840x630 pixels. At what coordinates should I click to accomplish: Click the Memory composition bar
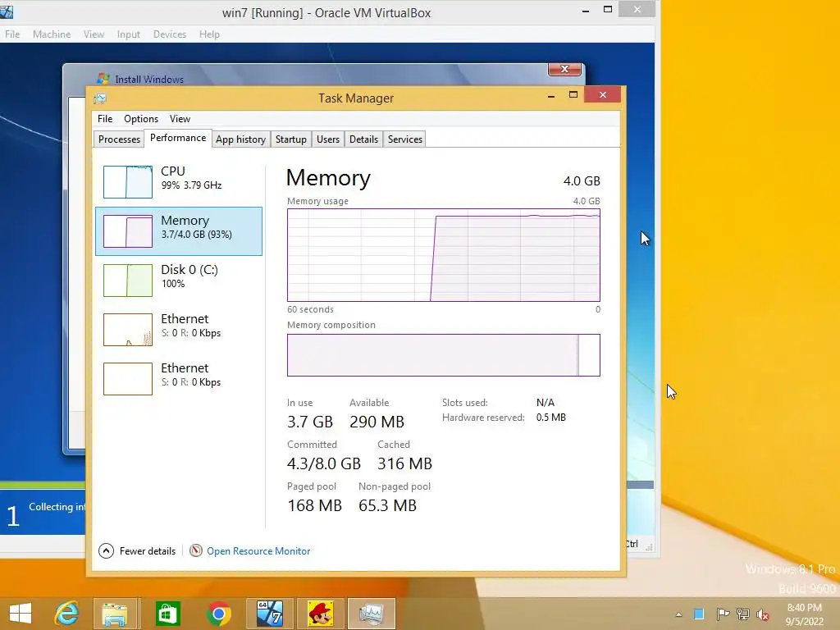[444, 355]
